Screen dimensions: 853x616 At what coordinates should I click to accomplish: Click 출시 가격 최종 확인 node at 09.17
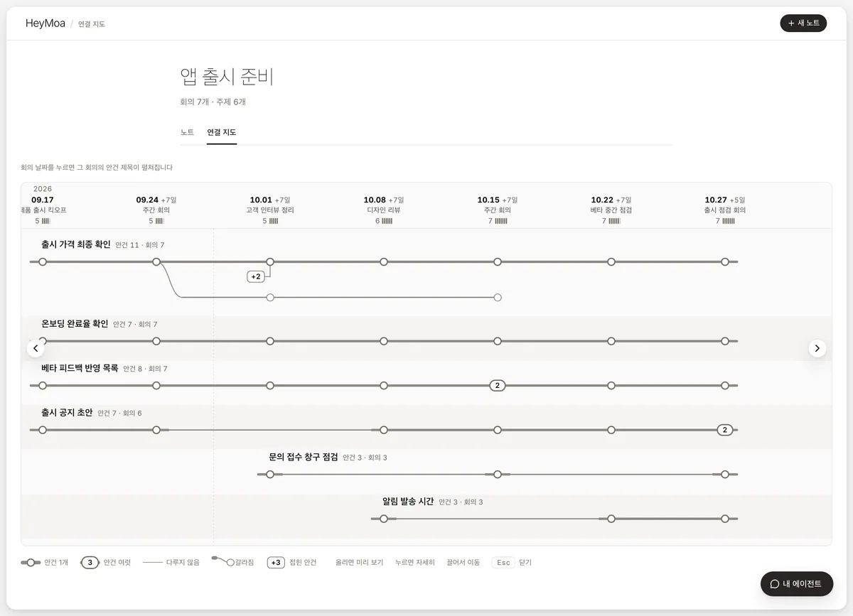point(43,262)
